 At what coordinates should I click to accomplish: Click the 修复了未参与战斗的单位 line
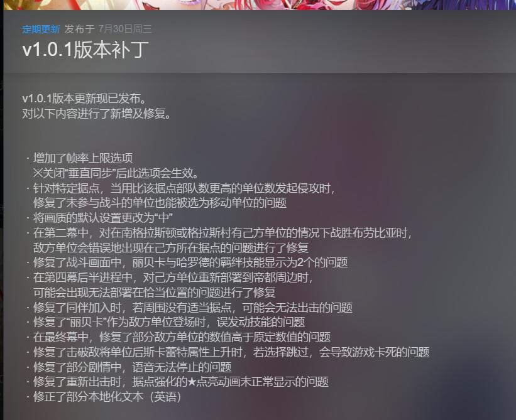click(x=160, y=203)
